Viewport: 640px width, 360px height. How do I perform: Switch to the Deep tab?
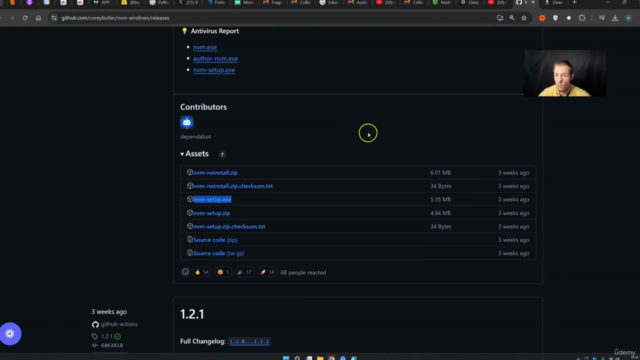point(470,2)
